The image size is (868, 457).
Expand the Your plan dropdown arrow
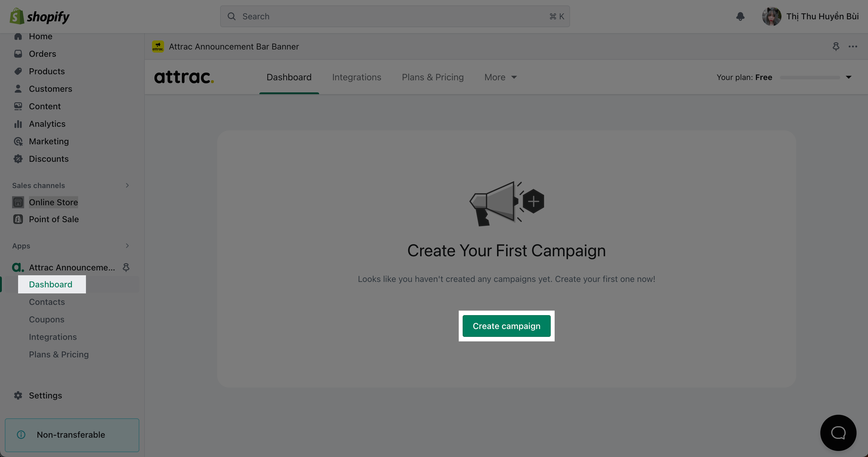tap(848, 77)
